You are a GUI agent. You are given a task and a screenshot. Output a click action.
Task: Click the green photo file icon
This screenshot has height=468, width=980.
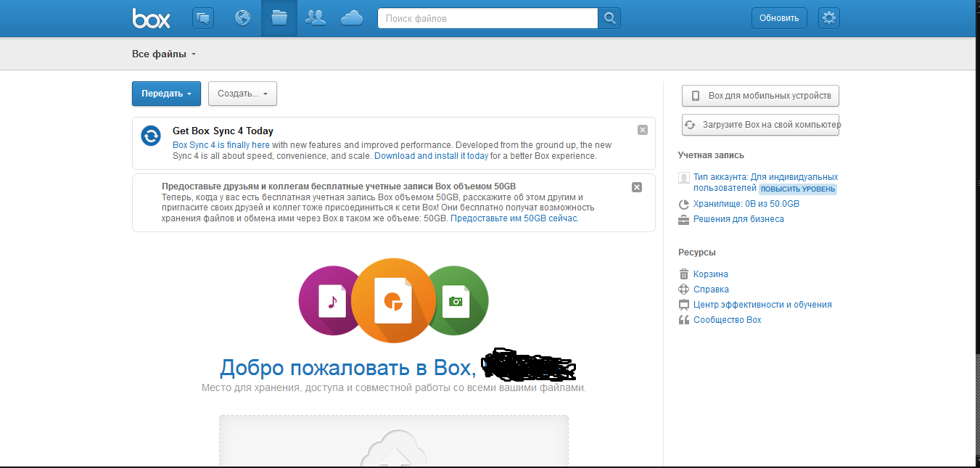(x=456, y=300)
